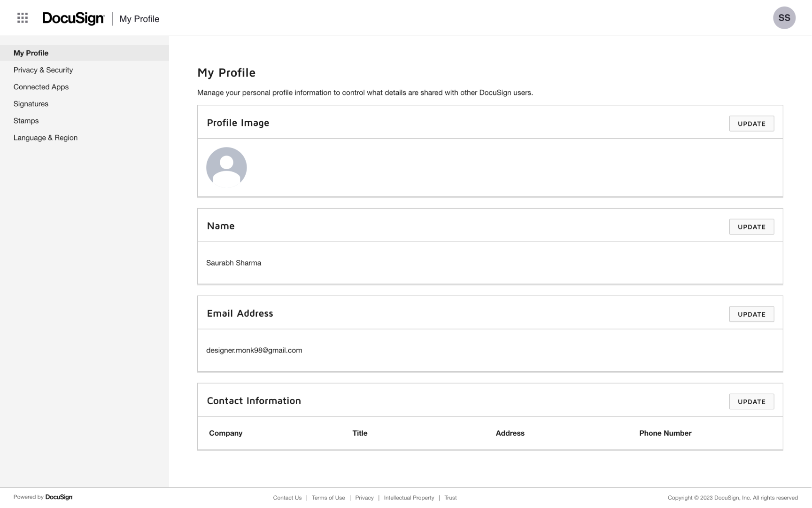This screenshot has height=508, width=812.
Task: Open Language & Region settings
Action: click(46, 138)
